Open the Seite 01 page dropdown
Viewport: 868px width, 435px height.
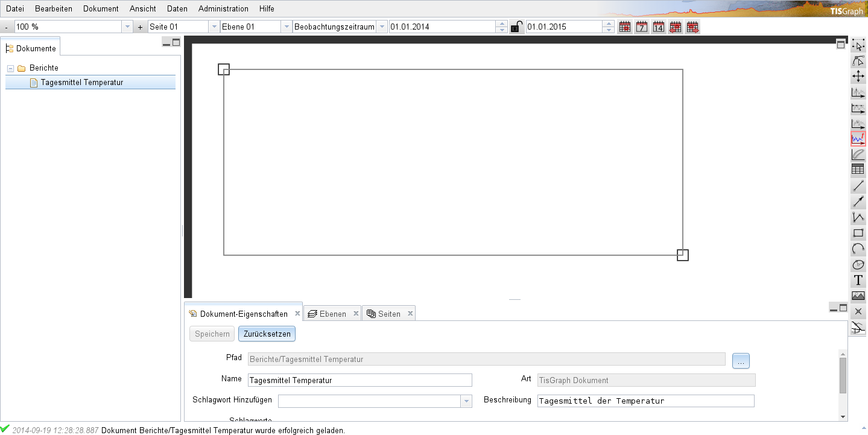tap(214, 27)
